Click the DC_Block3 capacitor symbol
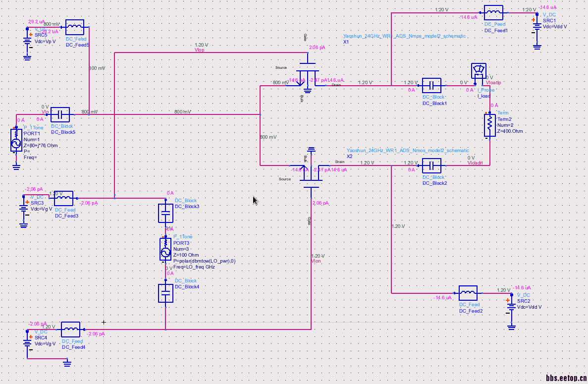Image resolution: width=588 pixels, height=384 pixels. point(165,213)
